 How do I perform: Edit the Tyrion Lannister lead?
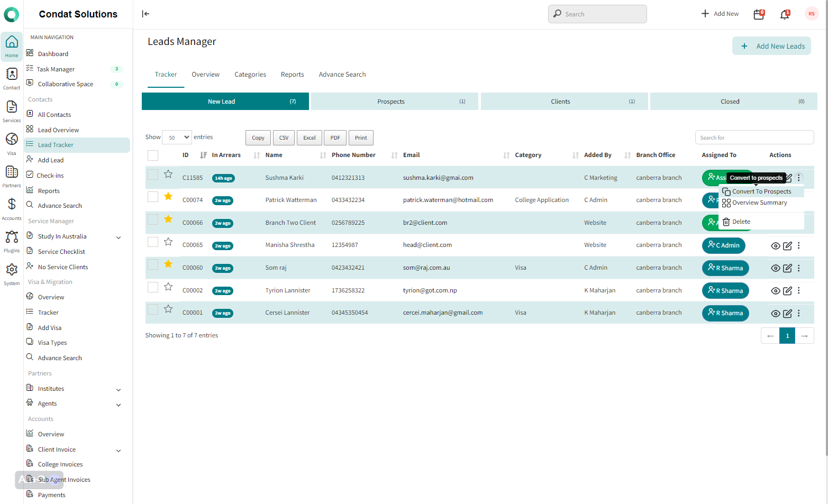coord(787,291)
